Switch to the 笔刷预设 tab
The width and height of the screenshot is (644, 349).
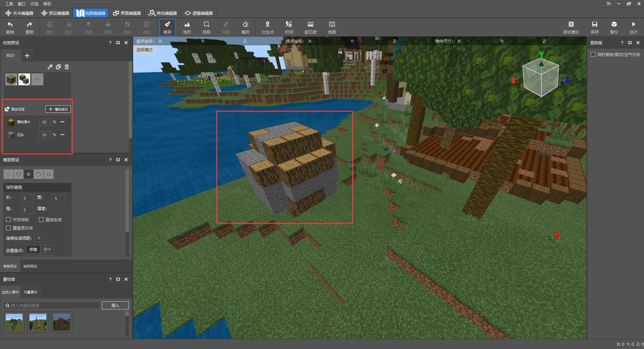pyautogui.click(x=10, y=266)
